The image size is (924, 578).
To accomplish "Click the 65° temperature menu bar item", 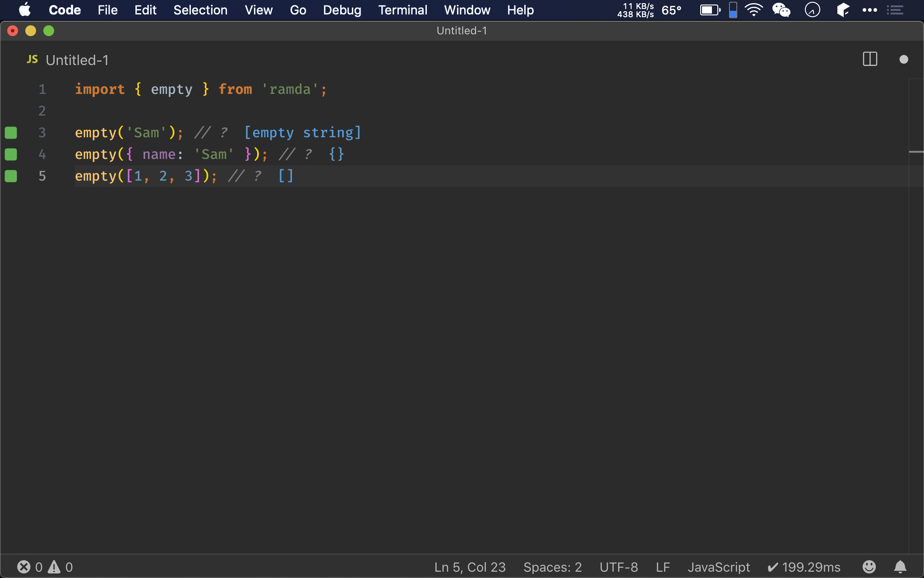I will pos(671,10).
